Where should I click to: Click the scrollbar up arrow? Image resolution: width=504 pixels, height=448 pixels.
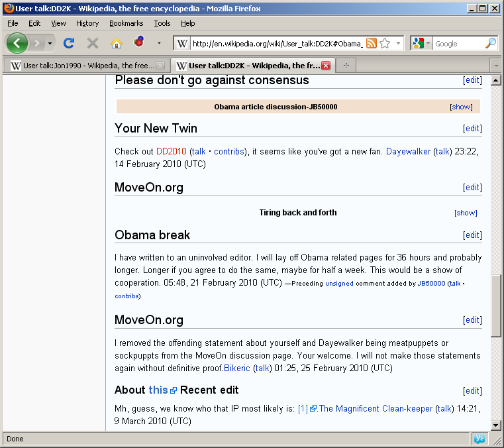(495, 80)
